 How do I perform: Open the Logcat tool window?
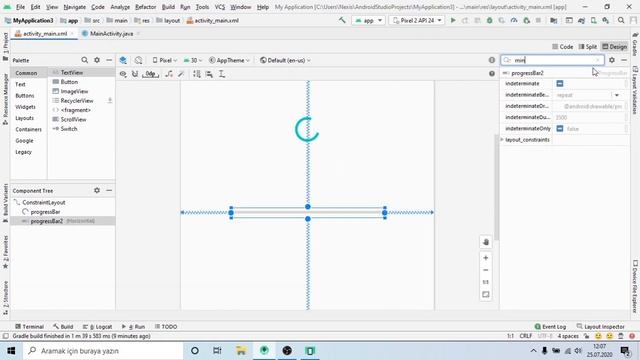(x=97, y=327)
